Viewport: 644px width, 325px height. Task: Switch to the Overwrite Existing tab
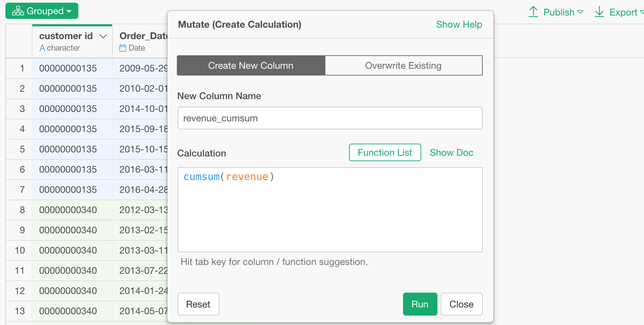[x=403, y=65]
